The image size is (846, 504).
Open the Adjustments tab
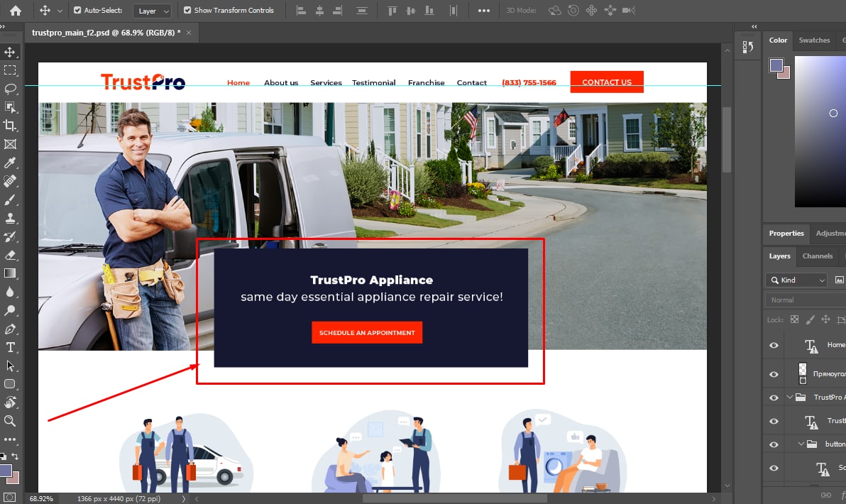click(x=830, y=234)
